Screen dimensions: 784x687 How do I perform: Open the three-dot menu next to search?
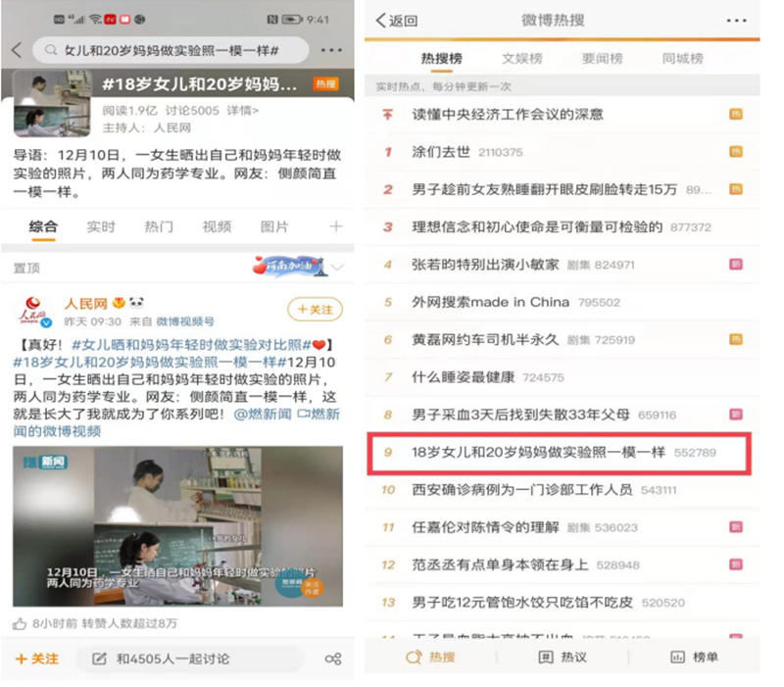(331, 50)
